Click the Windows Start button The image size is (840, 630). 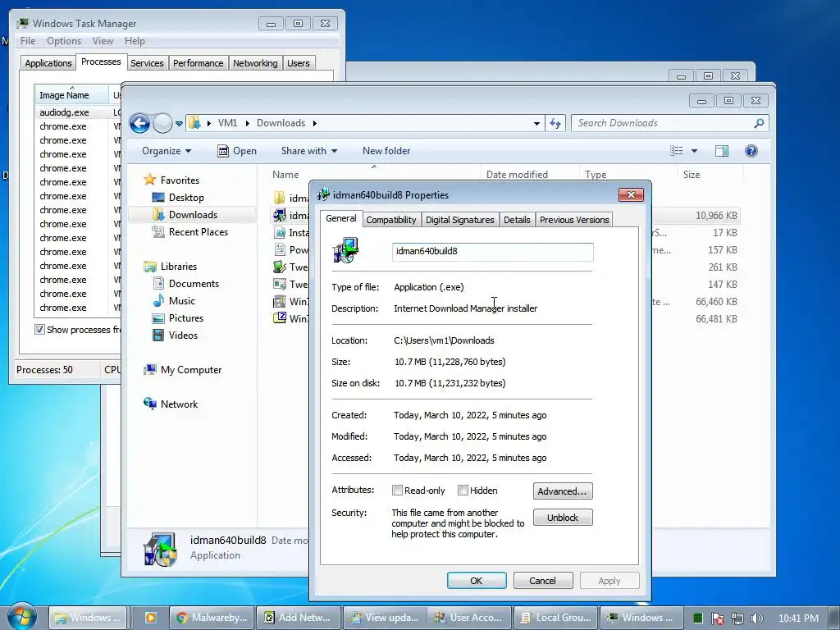click(x=21, y=617)
